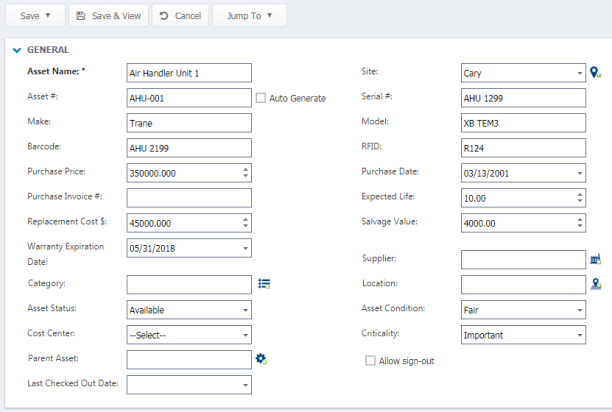Image resolution: width=612 pixels, height=412 pixels.
Task: Focus the Make field containing Trane
Action: coord(189,123)
